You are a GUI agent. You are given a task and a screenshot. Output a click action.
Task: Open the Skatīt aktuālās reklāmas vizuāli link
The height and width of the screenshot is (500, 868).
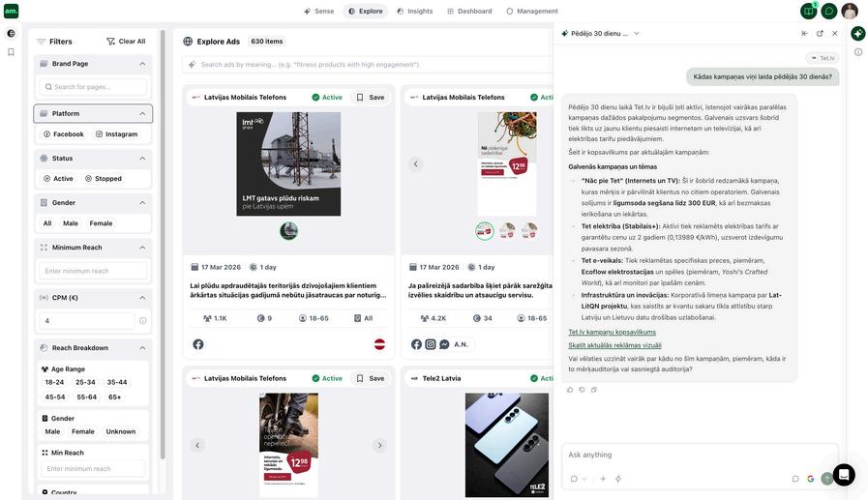point(614,345)
